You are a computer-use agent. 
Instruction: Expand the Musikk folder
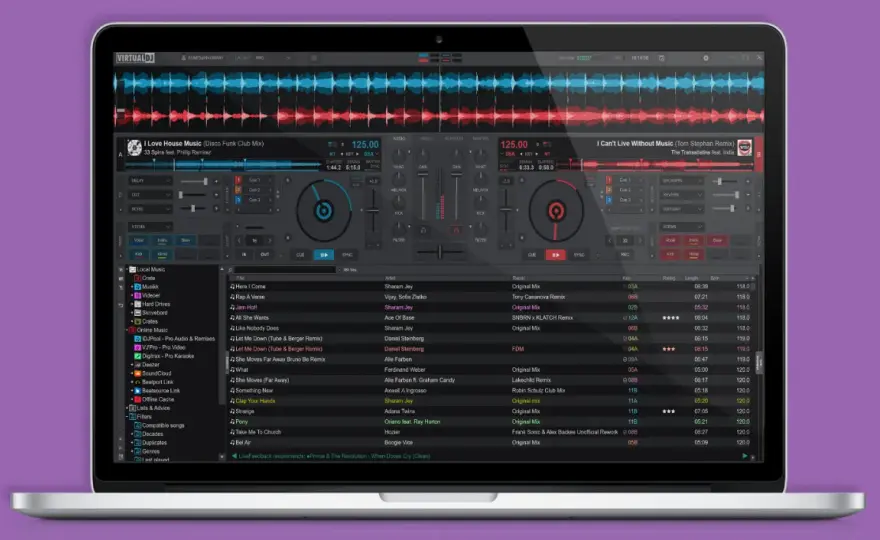(132, 287)
